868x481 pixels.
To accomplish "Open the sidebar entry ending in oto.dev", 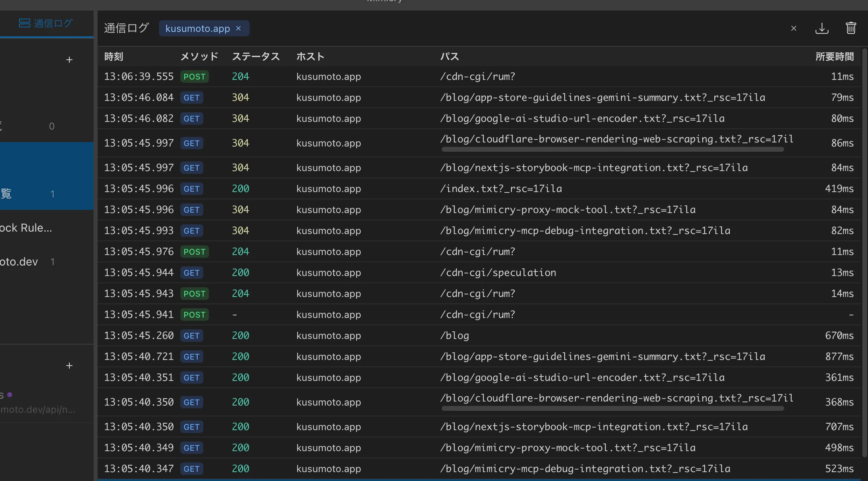I will (x=47, y=262).
